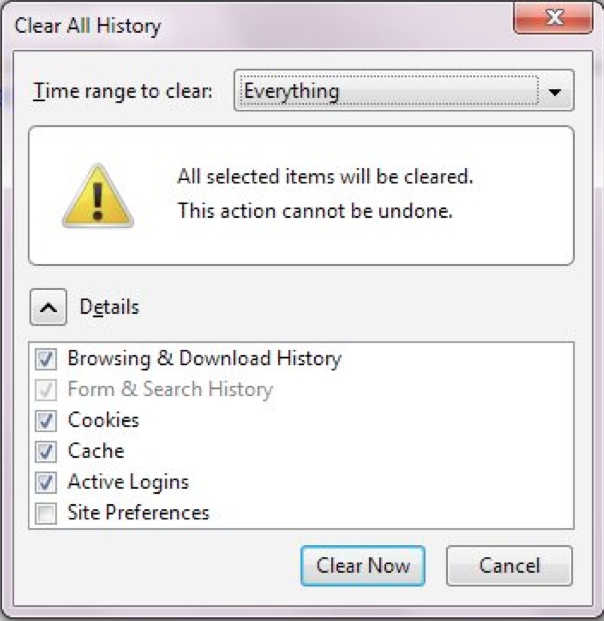Screen dimensions: 604x621
Task: Uncheck the Browsing & Download History checkbox
Action: click(46, 359)
